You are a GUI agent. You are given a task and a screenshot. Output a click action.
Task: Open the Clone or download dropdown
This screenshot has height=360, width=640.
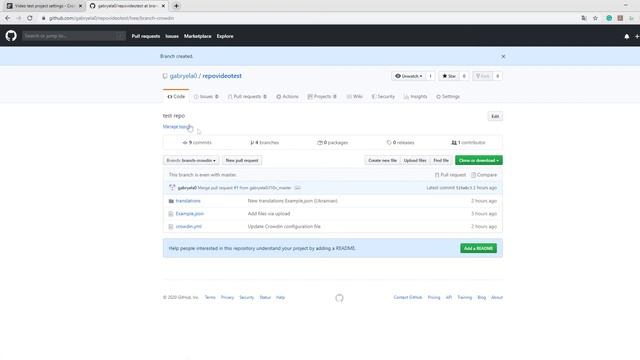click(479, 160)
